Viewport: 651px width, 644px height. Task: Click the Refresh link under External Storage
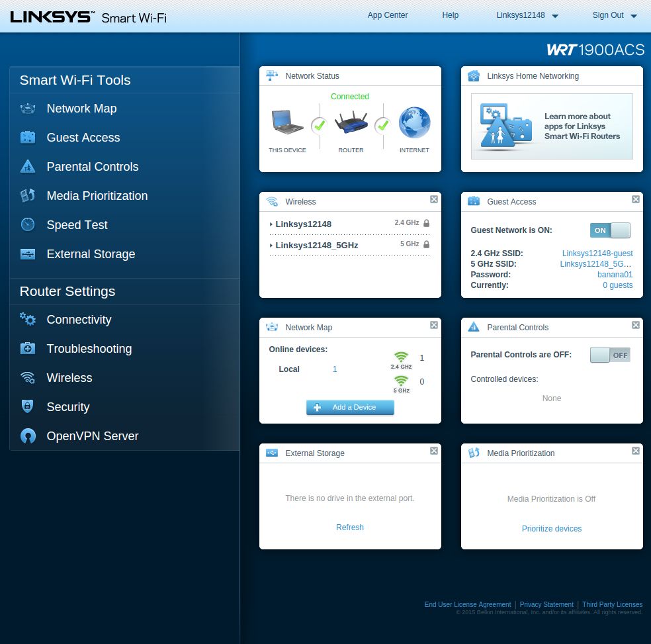[350, 528]
